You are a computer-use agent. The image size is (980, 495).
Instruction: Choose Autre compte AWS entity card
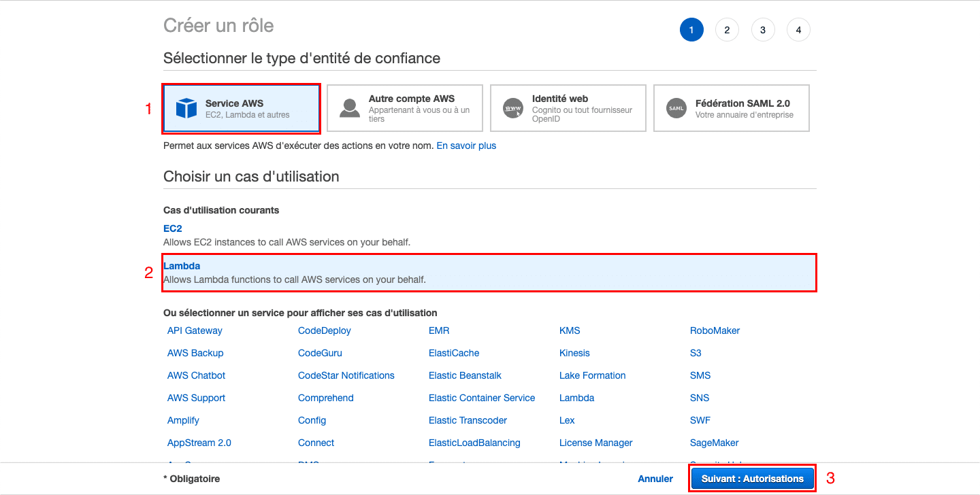tap(405, 108)
